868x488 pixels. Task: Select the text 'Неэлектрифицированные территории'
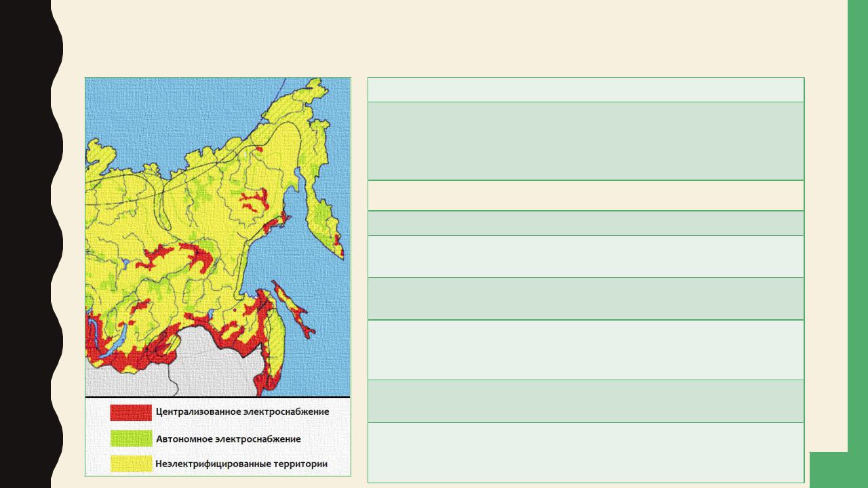click(x=241, y=464)
